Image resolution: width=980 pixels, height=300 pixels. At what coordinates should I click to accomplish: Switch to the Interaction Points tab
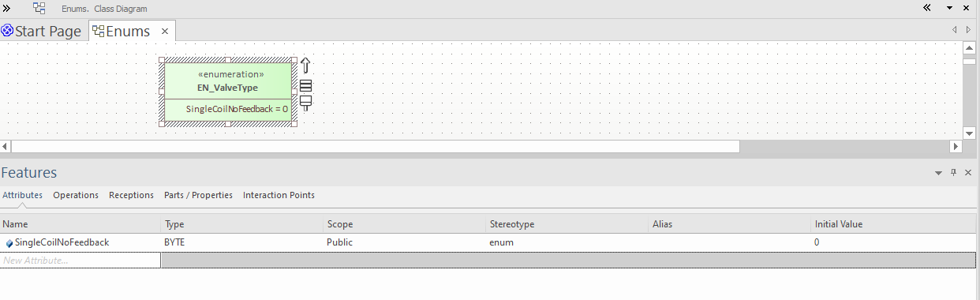[279, 195]
